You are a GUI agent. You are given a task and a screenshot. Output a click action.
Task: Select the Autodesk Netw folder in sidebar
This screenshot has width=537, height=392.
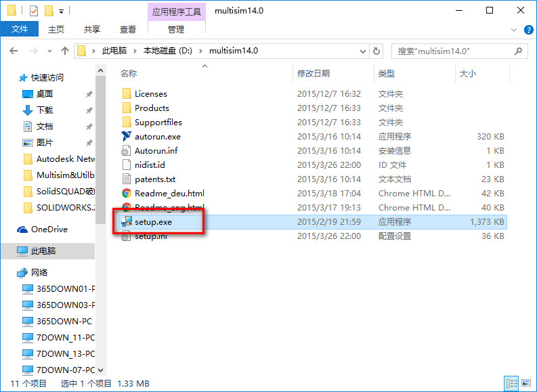[59, 159]
